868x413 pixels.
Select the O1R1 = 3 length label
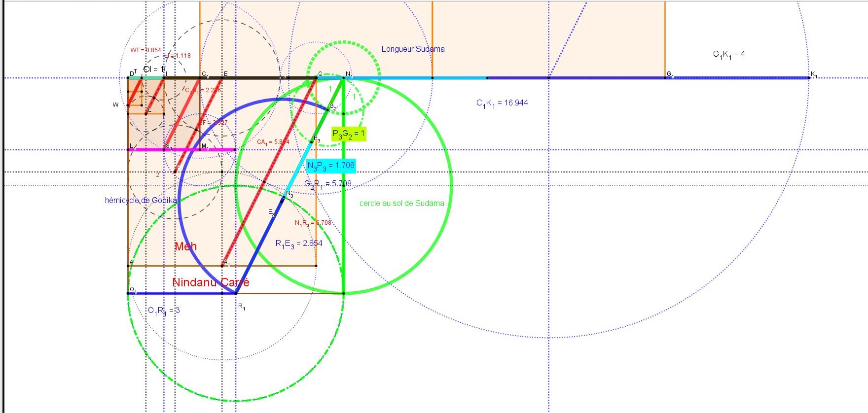tap(164, 310)
